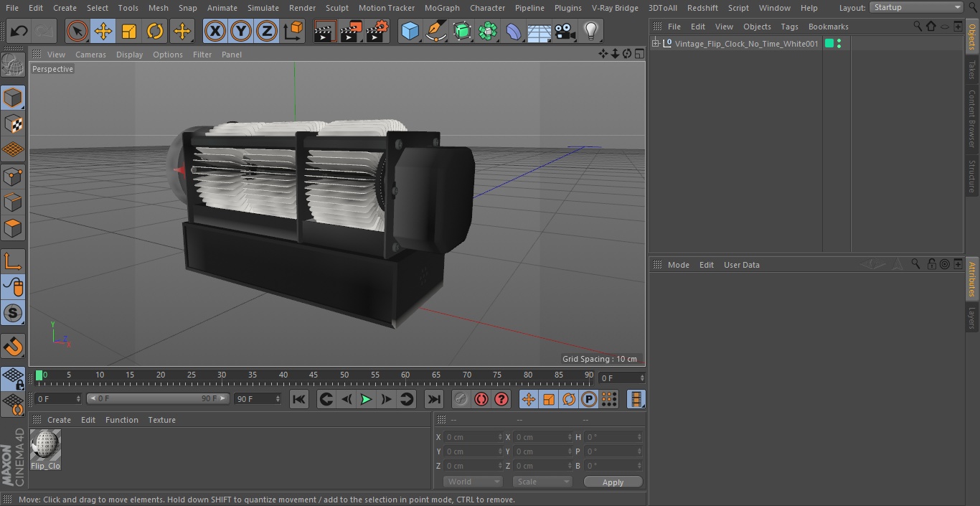Toggle Z axis lock
This screenshot has width=980, height=506.
tap(267, 31)
